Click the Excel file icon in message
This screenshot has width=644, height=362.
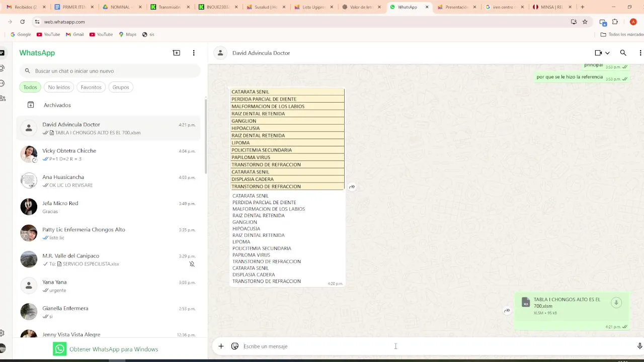pyautogui.click(x=526, y=302)
